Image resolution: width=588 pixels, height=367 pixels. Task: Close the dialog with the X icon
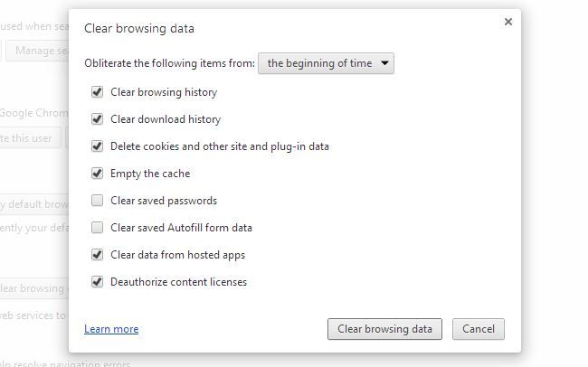tap(508, 22)
